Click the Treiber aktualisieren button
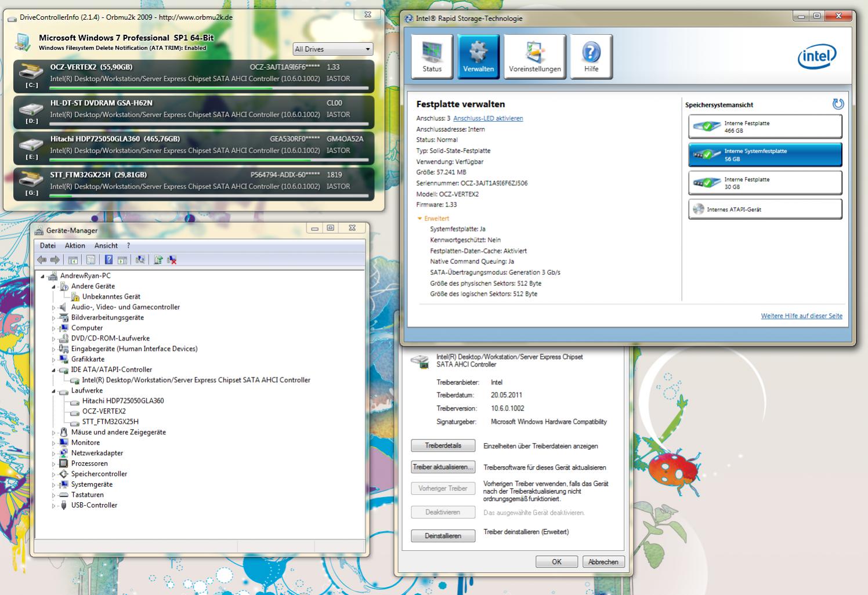This screenshot has width=868, height=595. pyautogui.click(x=443, y=467)
